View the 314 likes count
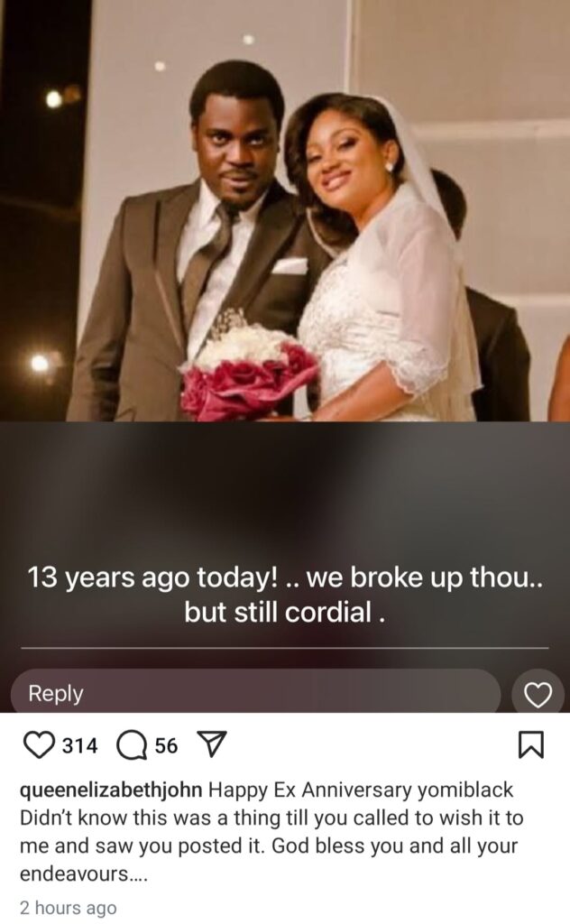 [x=79, y=746]
